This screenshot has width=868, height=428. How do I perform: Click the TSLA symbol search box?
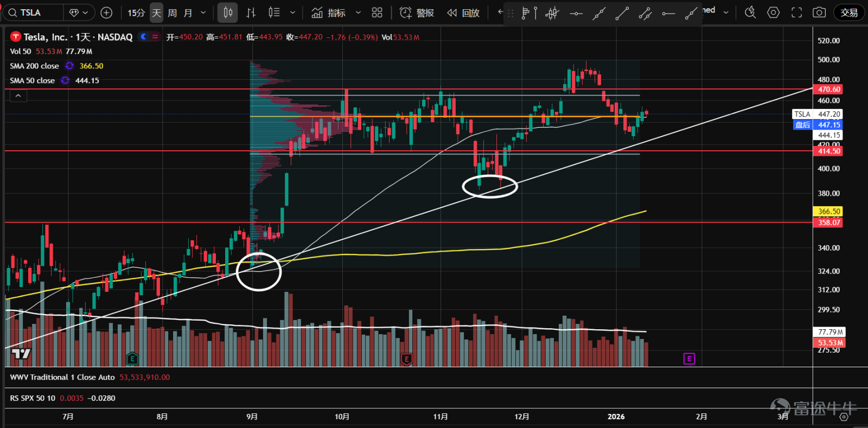(34, 12)
